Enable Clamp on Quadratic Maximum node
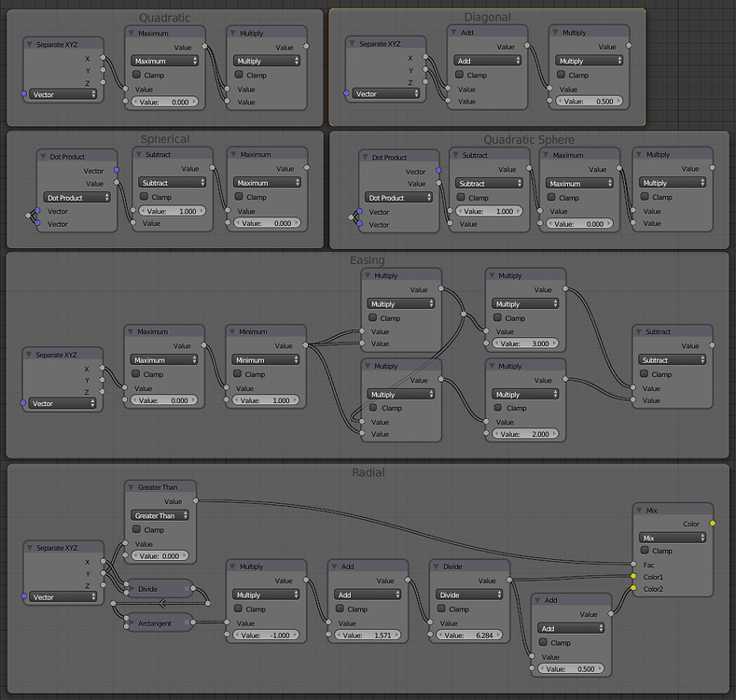The width and height of the screenshot is (736, 700). pyautogui.click(x=136, y=75)
